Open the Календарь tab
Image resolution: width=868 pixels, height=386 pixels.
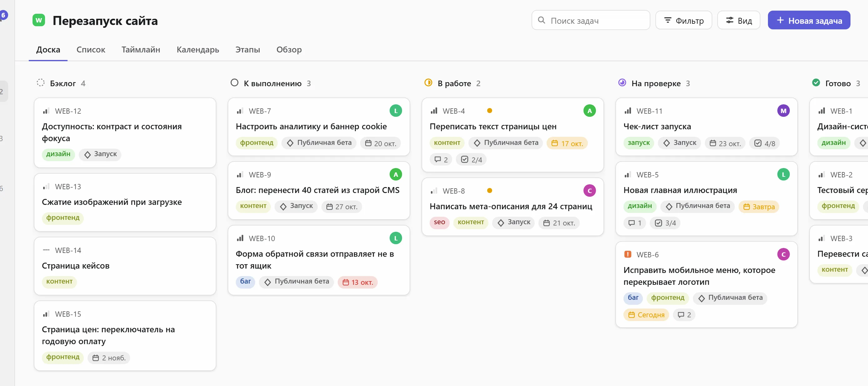[x=198, y=49]
